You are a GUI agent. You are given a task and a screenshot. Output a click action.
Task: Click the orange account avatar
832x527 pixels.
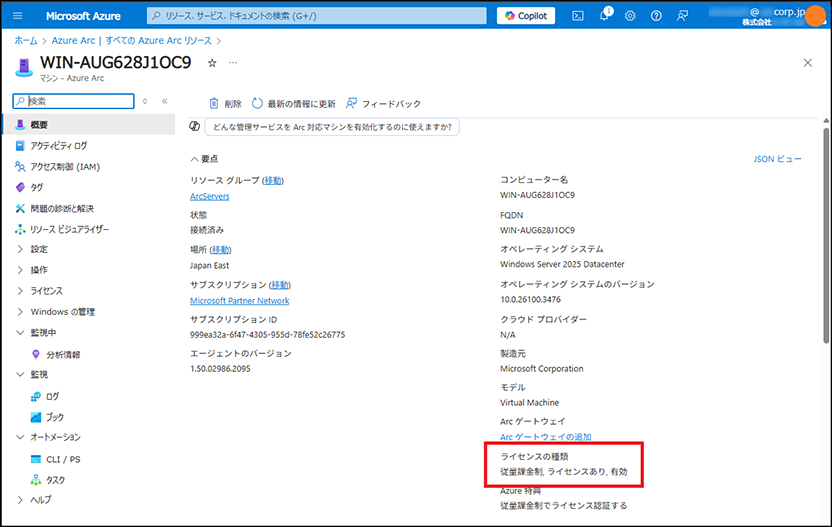point(815,16)
